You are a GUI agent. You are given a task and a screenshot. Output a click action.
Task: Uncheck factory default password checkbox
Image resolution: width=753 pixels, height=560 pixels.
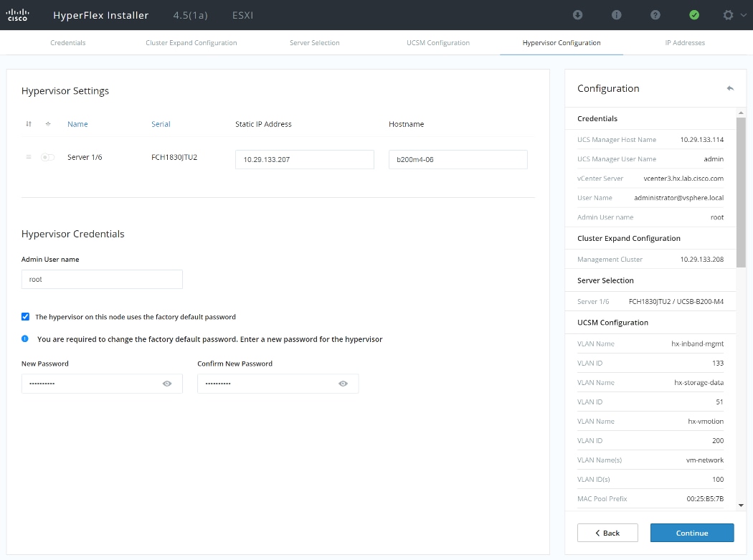25,316
